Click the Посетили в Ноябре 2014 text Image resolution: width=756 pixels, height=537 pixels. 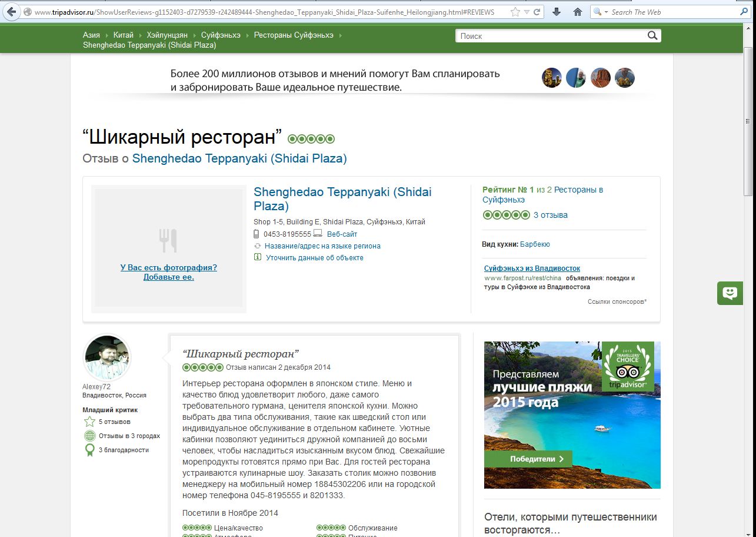[x=230, y=513]
